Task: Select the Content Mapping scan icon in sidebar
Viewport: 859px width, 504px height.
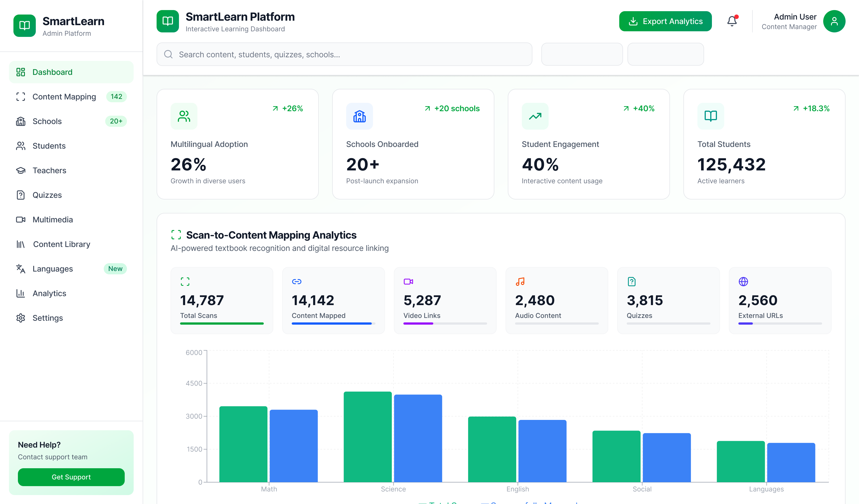Action: (21, 97)
